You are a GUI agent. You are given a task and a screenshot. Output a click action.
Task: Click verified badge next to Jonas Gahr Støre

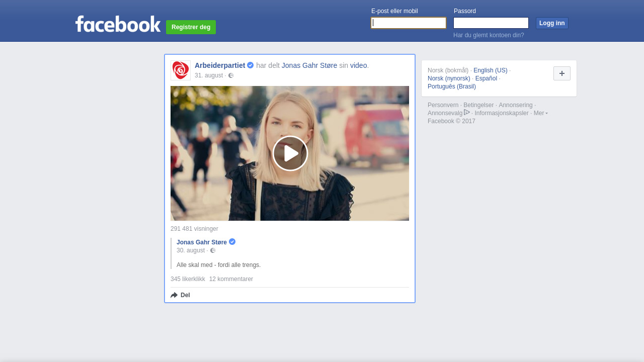(x=232, y=242)
